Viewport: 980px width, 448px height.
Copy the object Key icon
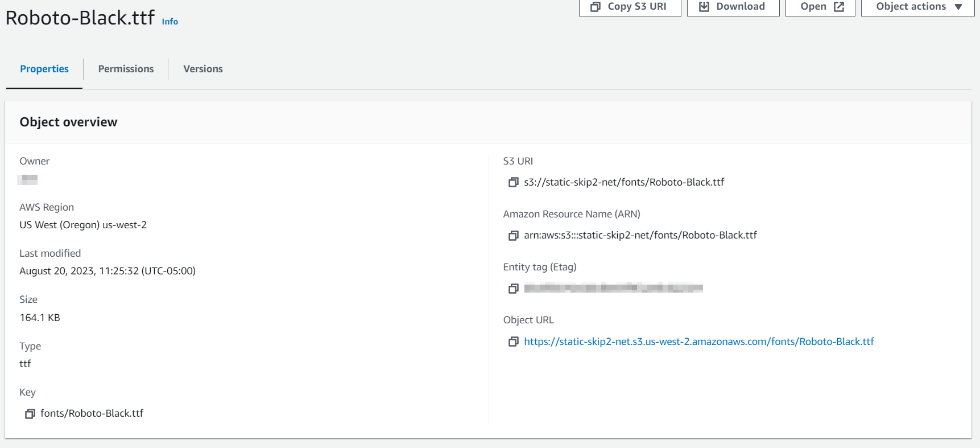point(30,414)
